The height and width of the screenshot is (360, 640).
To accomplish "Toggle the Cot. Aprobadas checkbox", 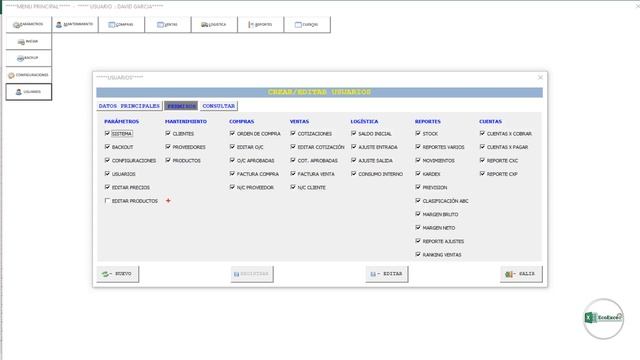I will tap(293, 160).
